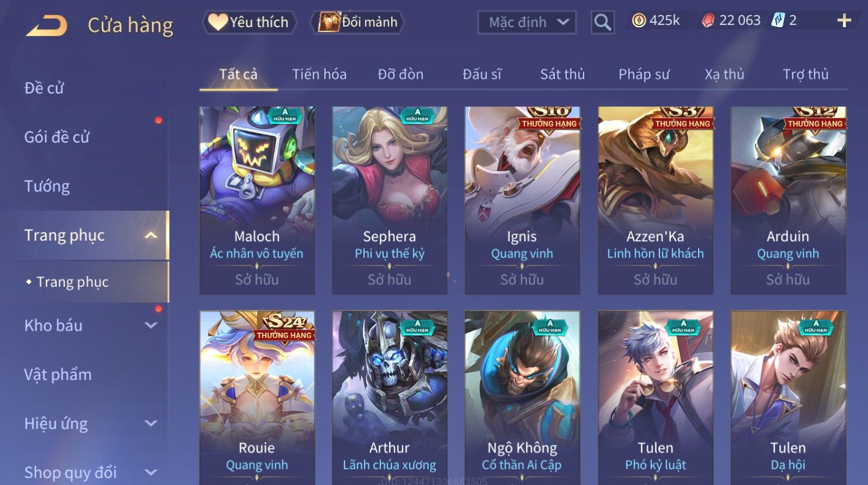Image resolution: width=868 pixels, height=485 pixels.
Task: Select the Maloch Ác nhân vô tuyến skin
Action: tap(257, 200)
